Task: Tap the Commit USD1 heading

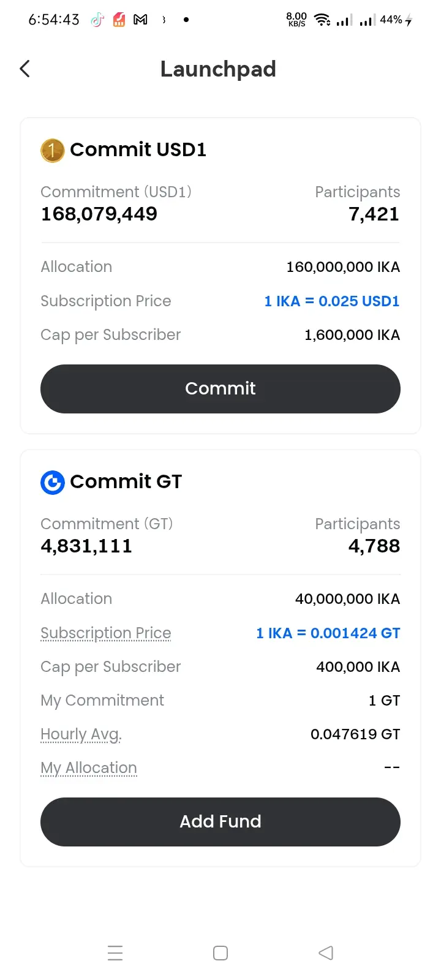Action: coord(138,150)
